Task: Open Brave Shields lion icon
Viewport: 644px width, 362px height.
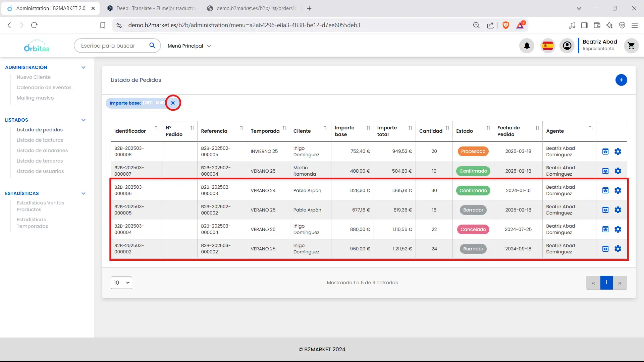Action: pos(506,25)
